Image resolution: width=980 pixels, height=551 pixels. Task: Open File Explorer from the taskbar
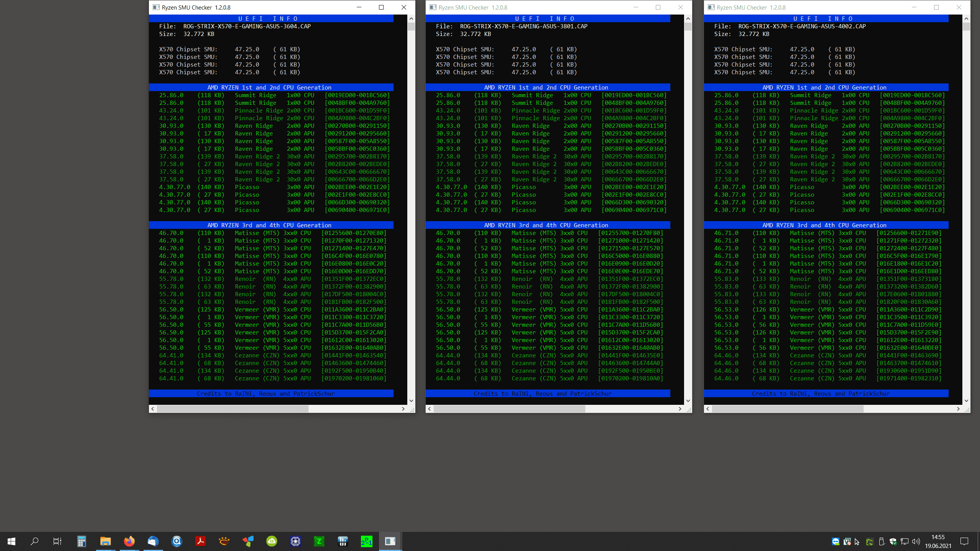coord(105,541)
